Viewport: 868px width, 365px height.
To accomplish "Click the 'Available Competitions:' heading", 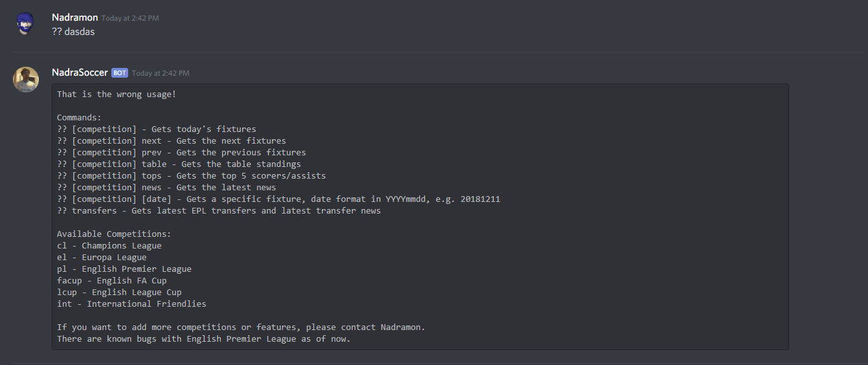I will click(x=114, y=234).
